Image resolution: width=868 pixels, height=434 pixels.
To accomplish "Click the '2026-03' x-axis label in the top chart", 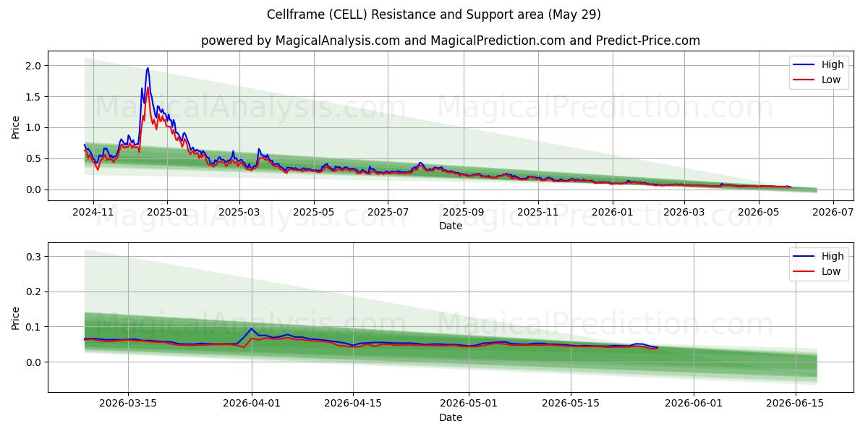I will (686, 213).
